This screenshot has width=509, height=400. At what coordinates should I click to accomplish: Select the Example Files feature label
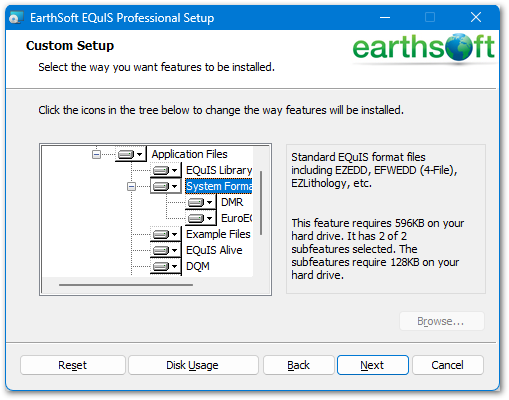pyautogui.click(x=218, y=234)
